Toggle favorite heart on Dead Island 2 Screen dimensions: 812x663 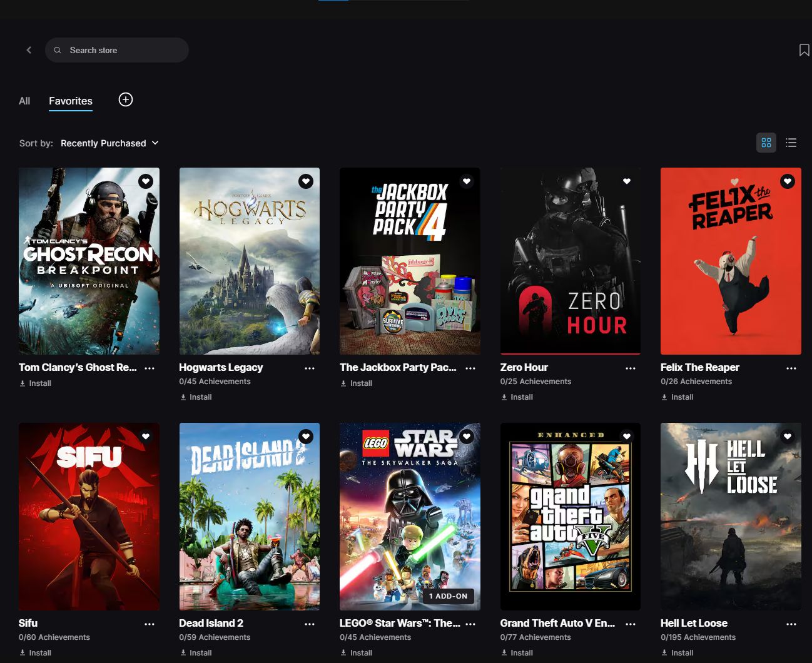click(306, 437)
